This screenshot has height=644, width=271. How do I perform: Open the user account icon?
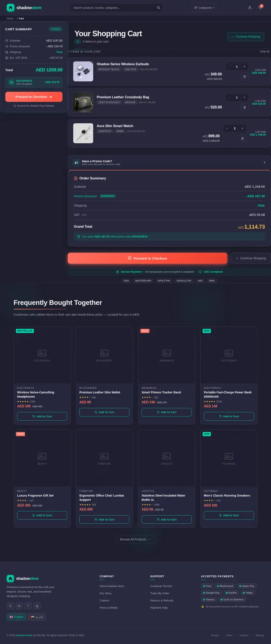coord(250,8)
